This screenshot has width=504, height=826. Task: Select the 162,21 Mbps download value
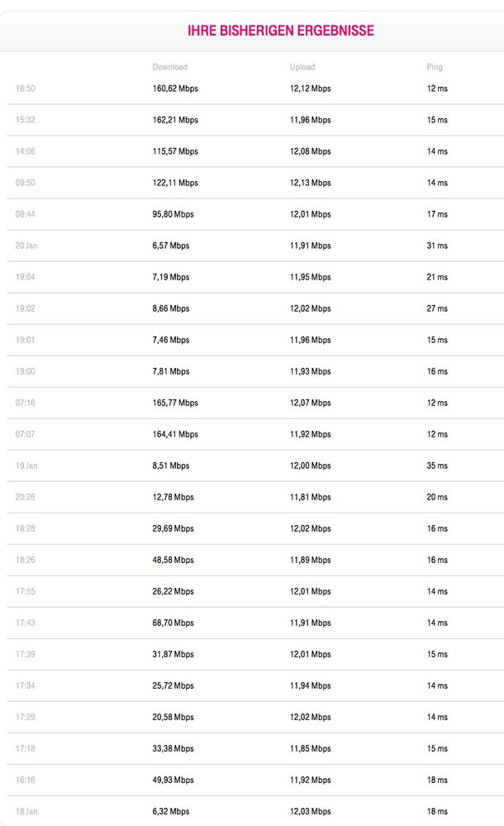[x=175, y=120]
